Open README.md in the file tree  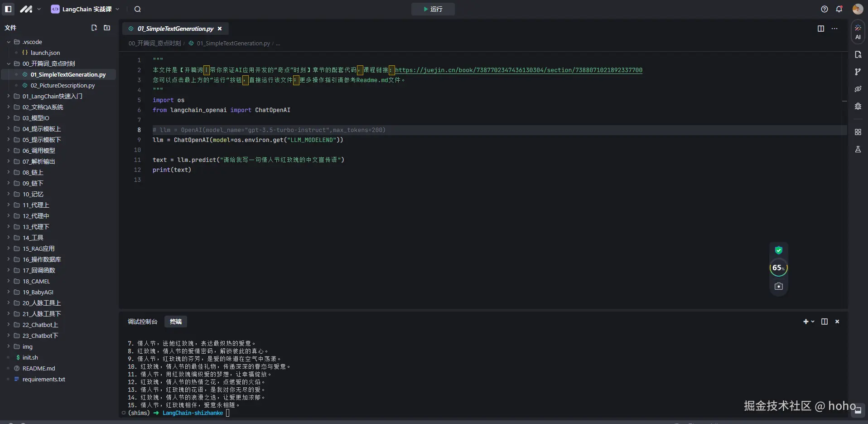click(x=39, y=368)
